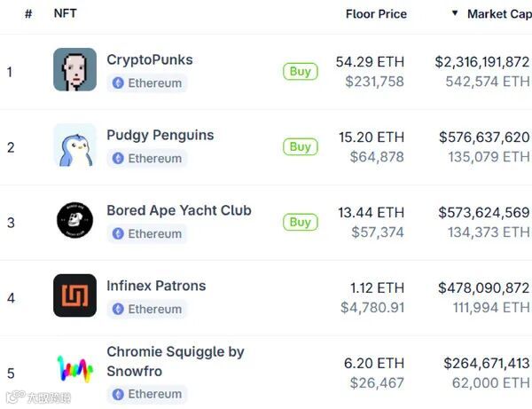Open the CryptoPunks avatar icon
Image resolution: width=532 pixels, height=409 pixels.
click(74, 70)
